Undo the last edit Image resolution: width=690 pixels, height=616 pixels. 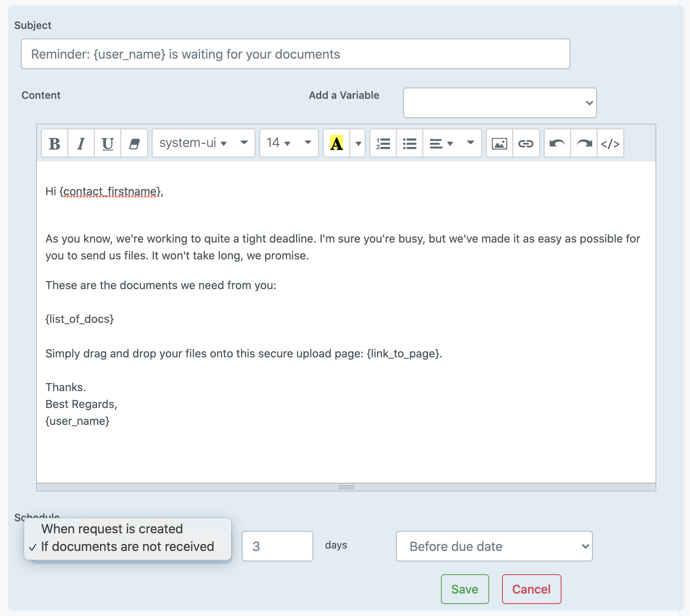point(557,143)
